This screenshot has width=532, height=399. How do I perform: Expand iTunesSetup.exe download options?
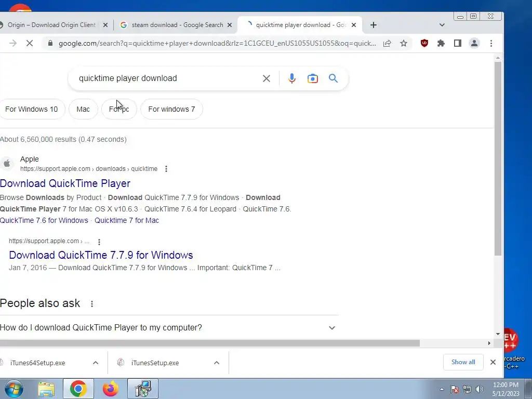point(217,363)
